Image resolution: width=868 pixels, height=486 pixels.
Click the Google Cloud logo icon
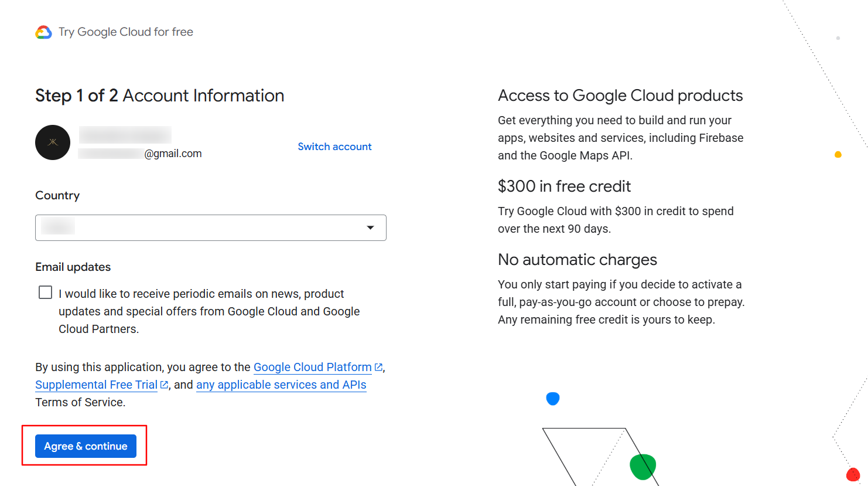(x=44, y=32)
